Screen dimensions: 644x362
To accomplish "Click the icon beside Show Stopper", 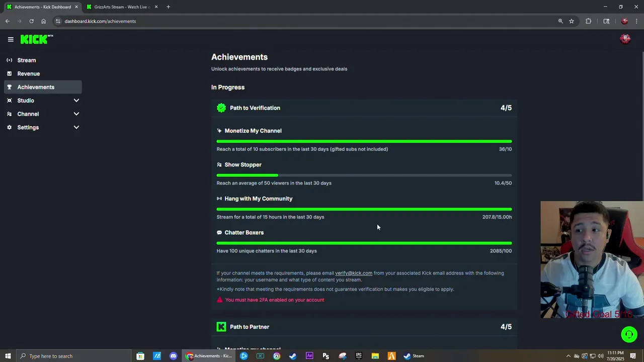I will pos(219,164).
